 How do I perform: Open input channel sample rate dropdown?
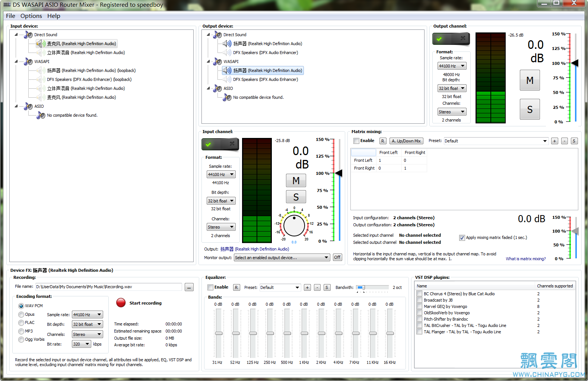(x=221, y=174)
